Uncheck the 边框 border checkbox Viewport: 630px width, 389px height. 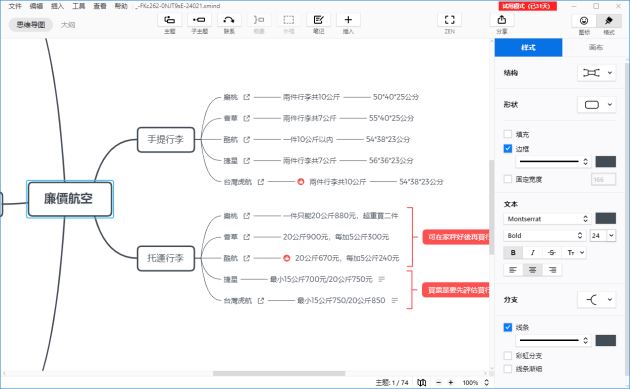click(508, 148)
